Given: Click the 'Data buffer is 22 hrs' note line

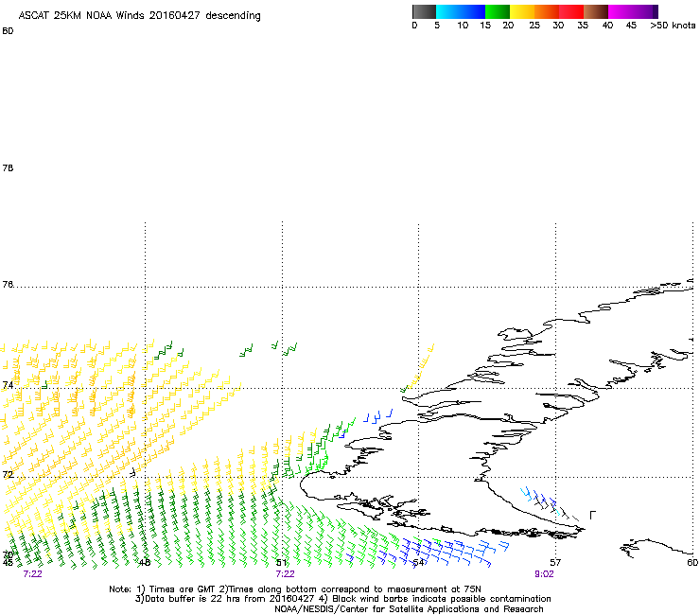Looking at the screenshot, I should coord(342,599).
